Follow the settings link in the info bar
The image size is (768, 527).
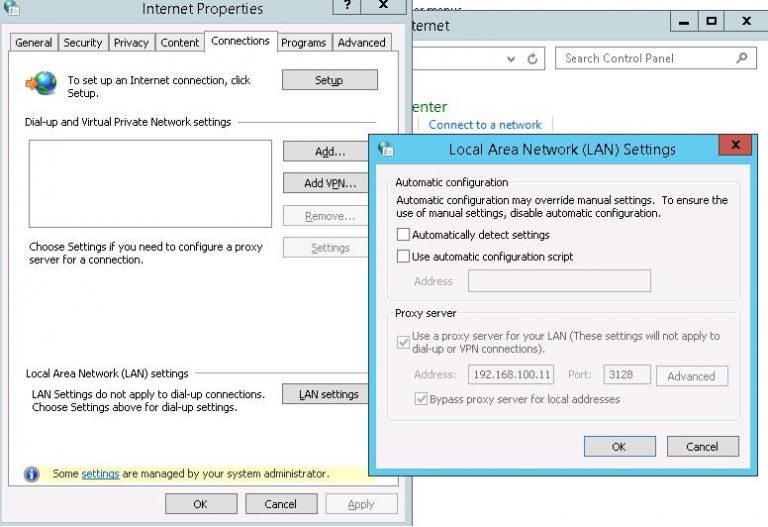[x=100, y=473]
